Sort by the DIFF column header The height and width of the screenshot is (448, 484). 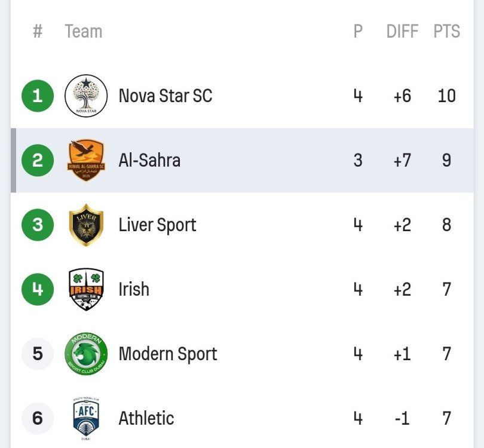[402, 31]
